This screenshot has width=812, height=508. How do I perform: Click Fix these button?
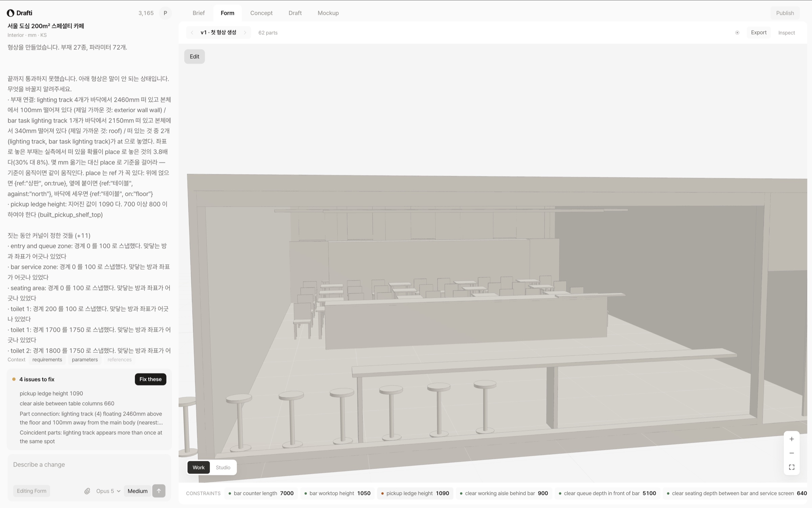click(x=151, y=379)
